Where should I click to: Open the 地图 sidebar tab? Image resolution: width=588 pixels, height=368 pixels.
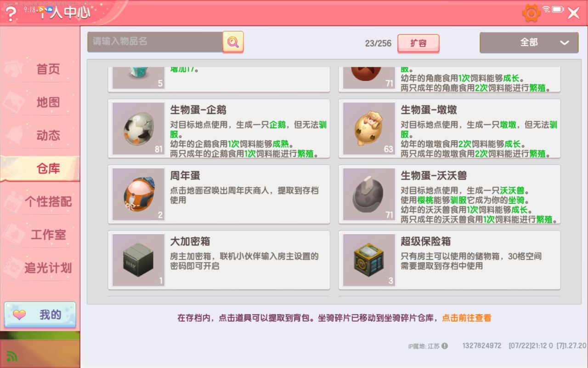[x=48, y=103]
